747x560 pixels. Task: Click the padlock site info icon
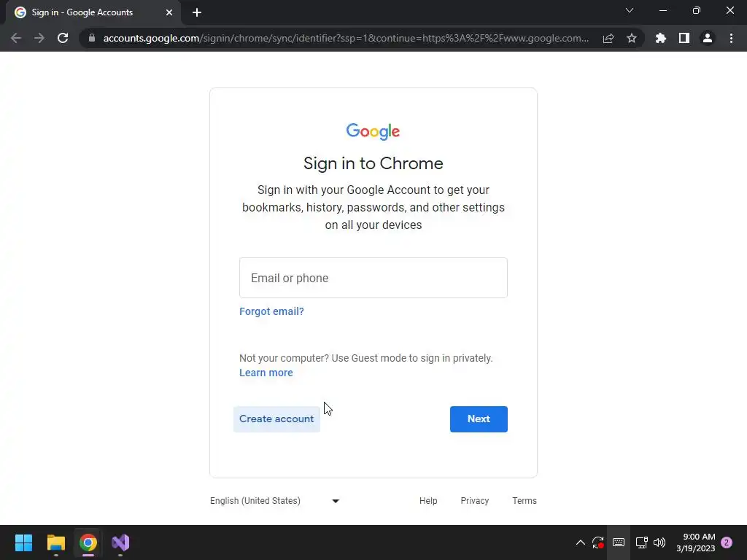click(92, 38)
